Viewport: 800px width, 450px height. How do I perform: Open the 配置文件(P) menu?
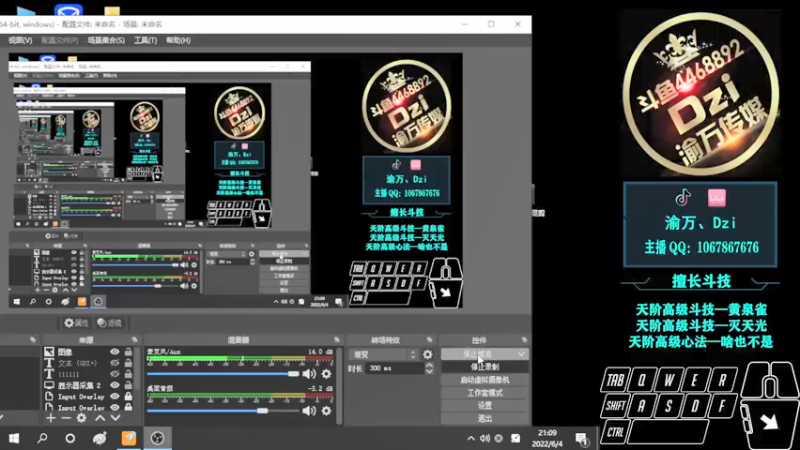point(60,40)
